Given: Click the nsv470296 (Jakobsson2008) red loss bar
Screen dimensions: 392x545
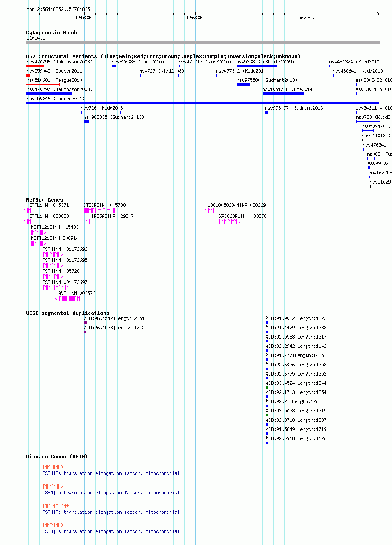Looking at the screenshot, I should [35, 66].
